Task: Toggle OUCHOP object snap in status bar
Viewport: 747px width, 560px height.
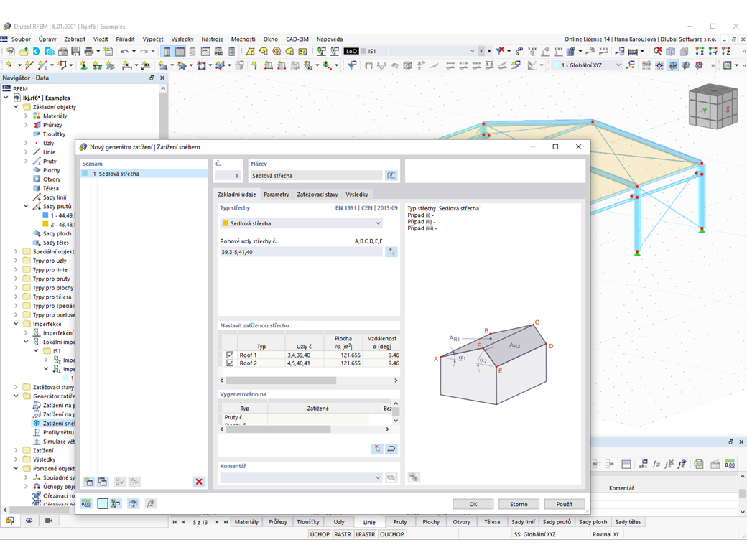Action: click(392, 534)
